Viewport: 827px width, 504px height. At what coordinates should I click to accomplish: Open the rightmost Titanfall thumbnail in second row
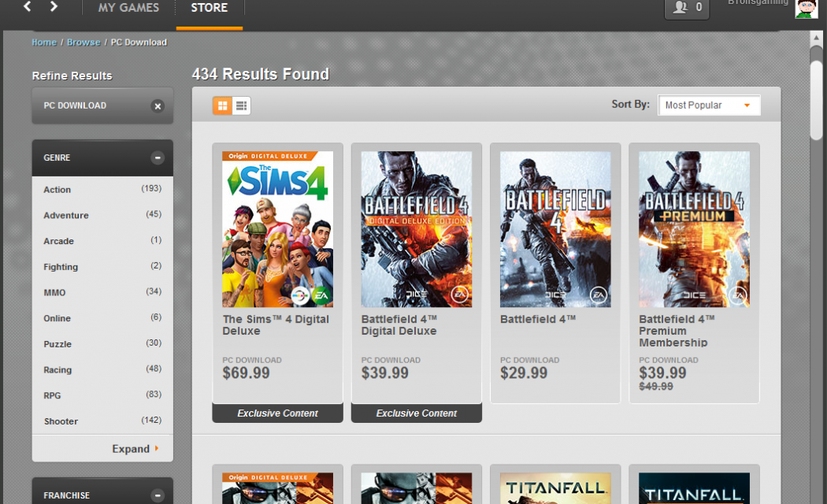click(x=694, y=488)
